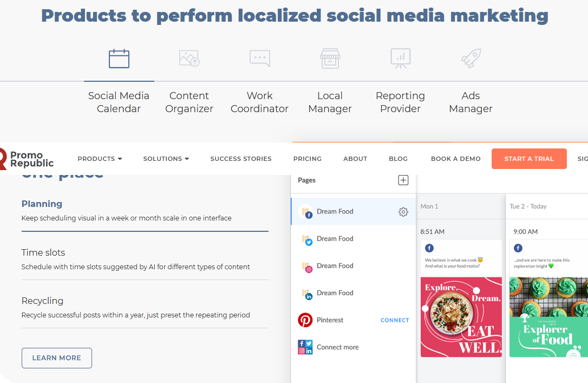
Task: Click the Dream Food Facebook page avatar
Action: pos(305,212)
